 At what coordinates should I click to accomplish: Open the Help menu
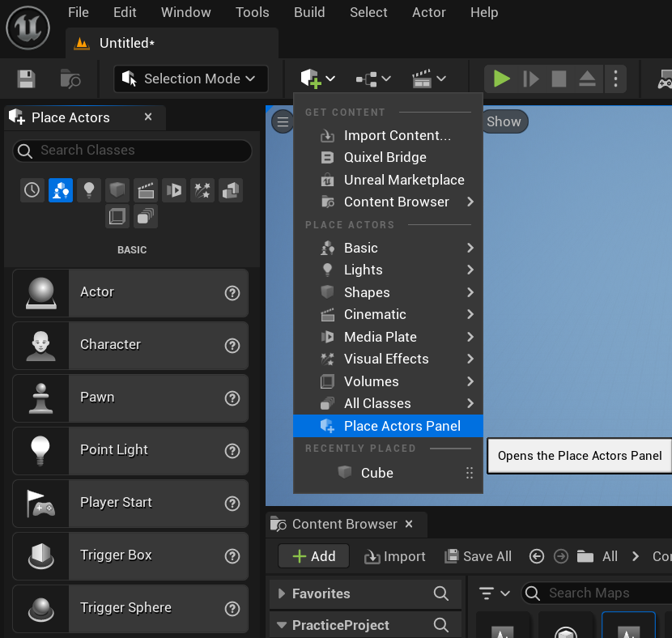484,12
